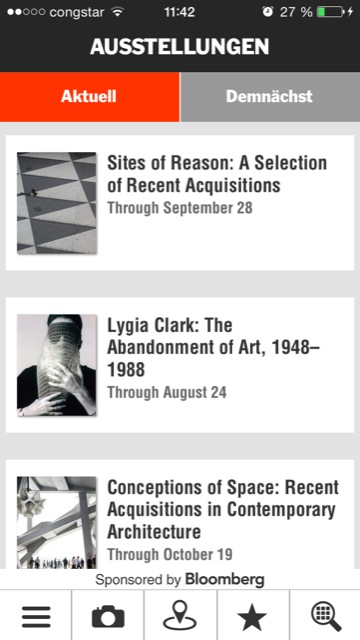Tap the camera icon in bottom bar

pyautogui.click(x=108, y=616)
